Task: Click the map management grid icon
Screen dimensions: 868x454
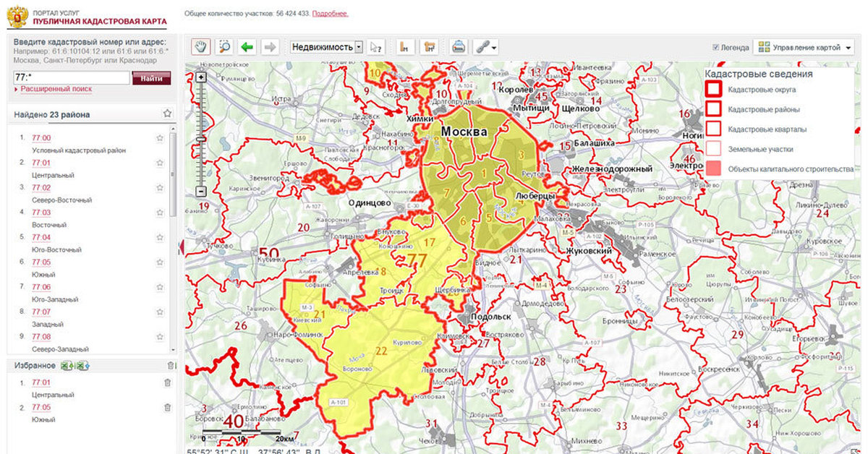Action: [764, 47]
